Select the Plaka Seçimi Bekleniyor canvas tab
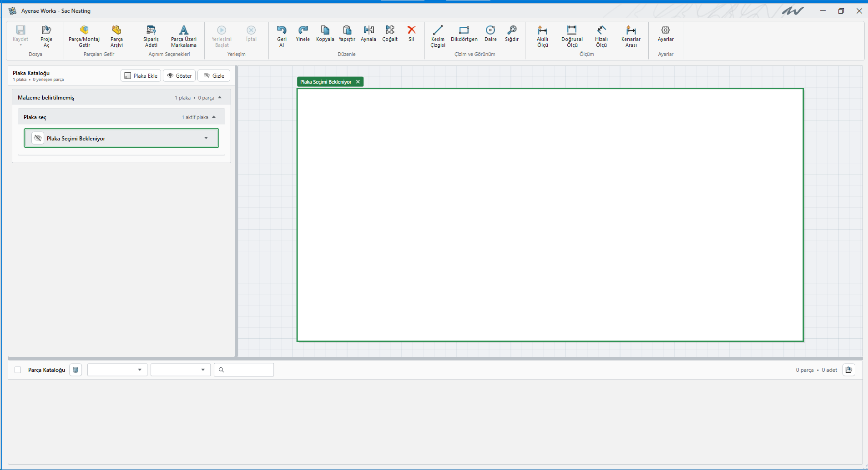 click(326, 82)
